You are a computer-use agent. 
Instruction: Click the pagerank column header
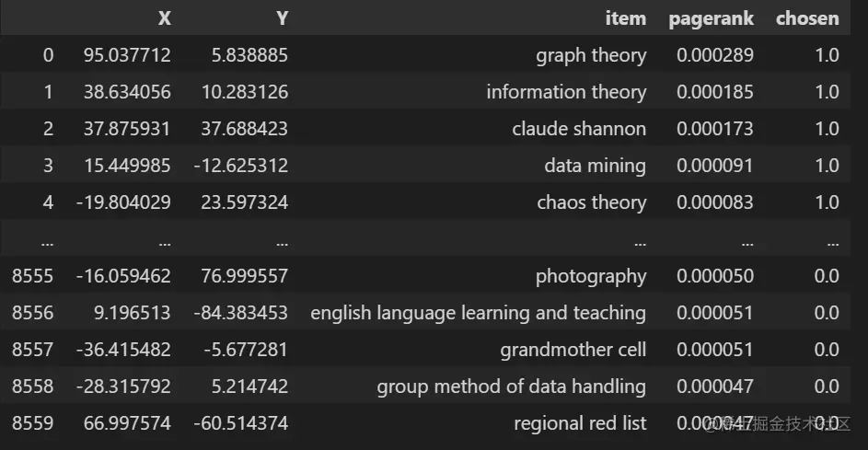pyautogui.click(x=711, y=18)
